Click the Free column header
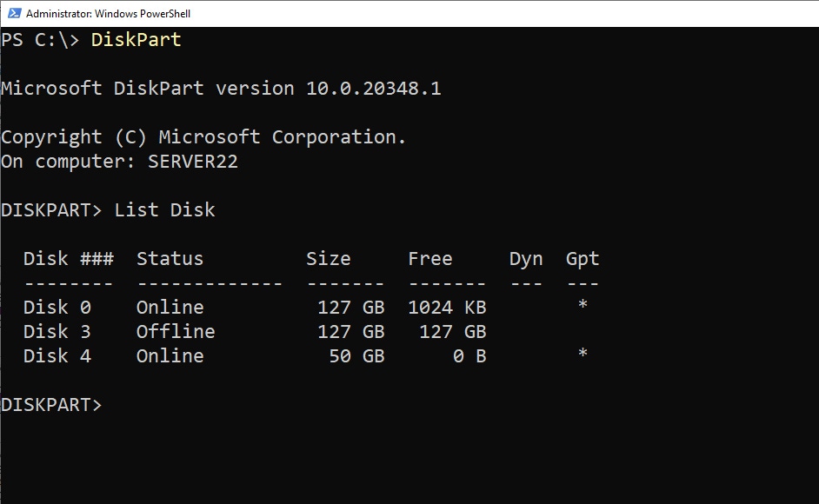Image resolution: width=819 pixels, height=504 pixels. click(429, 259)
